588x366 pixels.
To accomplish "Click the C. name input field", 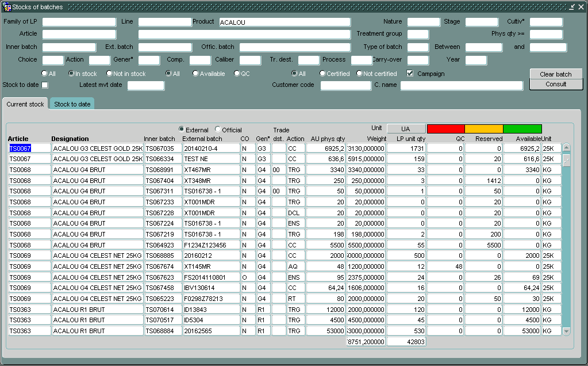I will click(x=462, y=86).
